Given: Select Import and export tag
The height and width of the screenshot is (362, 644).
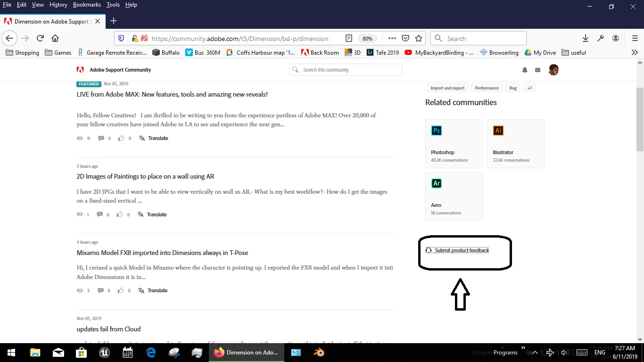Looking at the screenshot, I should tap(447, 88).
